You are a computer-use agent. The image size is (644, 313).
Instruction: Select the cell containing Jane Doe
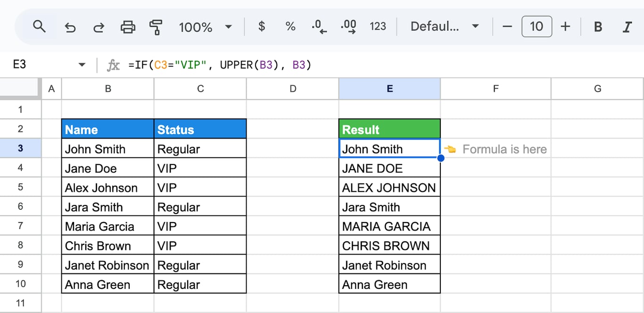(x=108, y=168)
